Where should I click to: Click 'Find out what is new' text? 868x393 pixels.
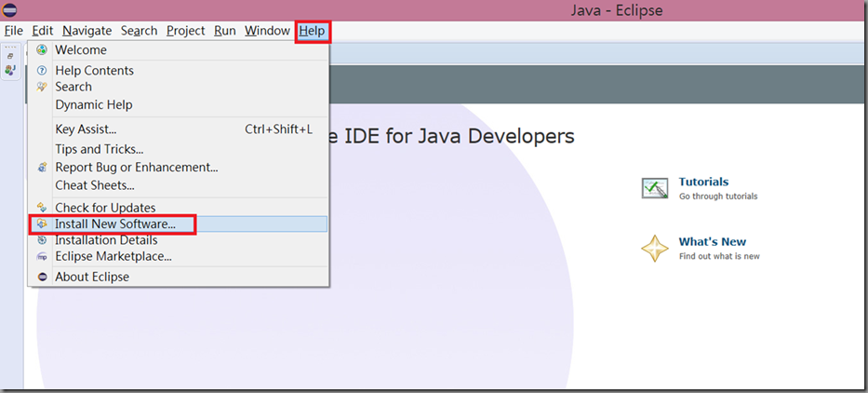[x=719, y=256]
